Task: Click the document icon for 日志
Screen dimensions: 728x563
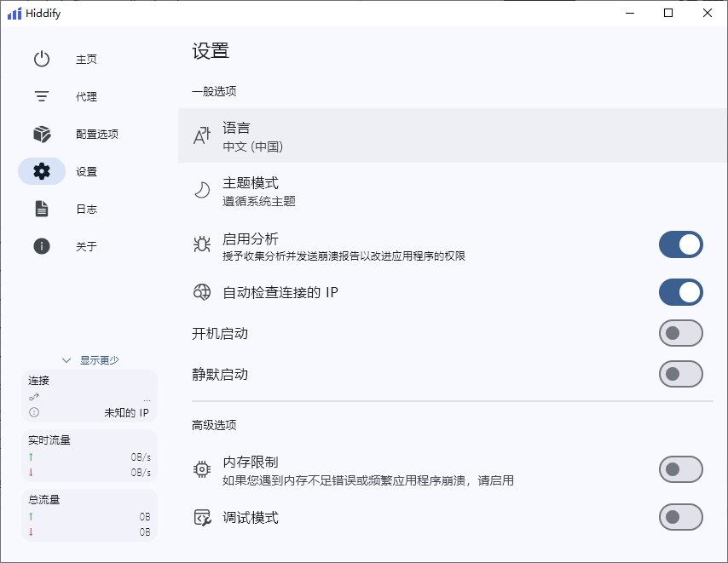Action: click(42, 210)
